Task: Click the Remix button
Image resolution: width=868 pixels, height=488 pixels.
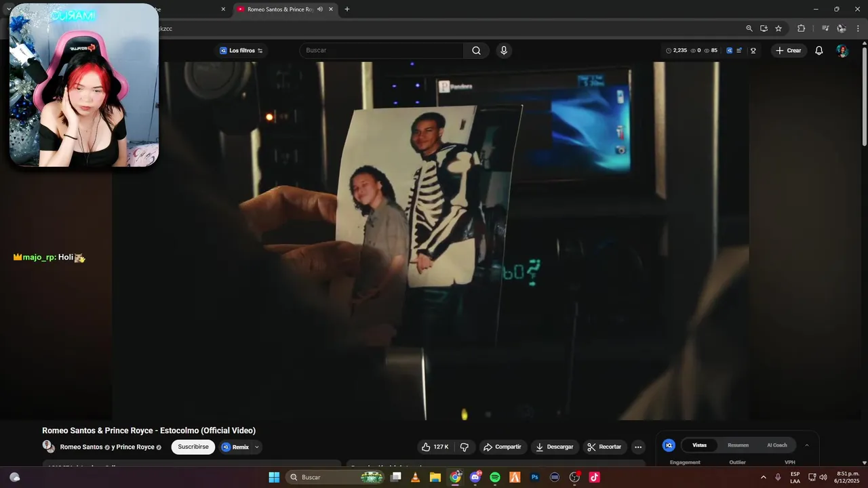Action: pos(235,447)
